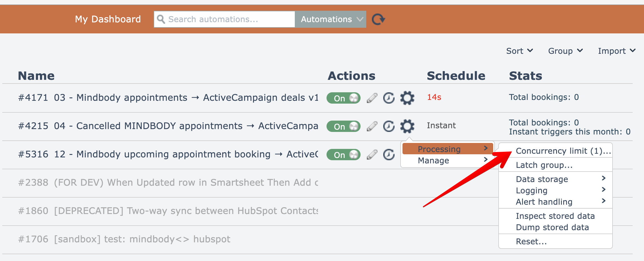Open gear settings for automation #4171

pyautogui.click(x=407, y=98)
